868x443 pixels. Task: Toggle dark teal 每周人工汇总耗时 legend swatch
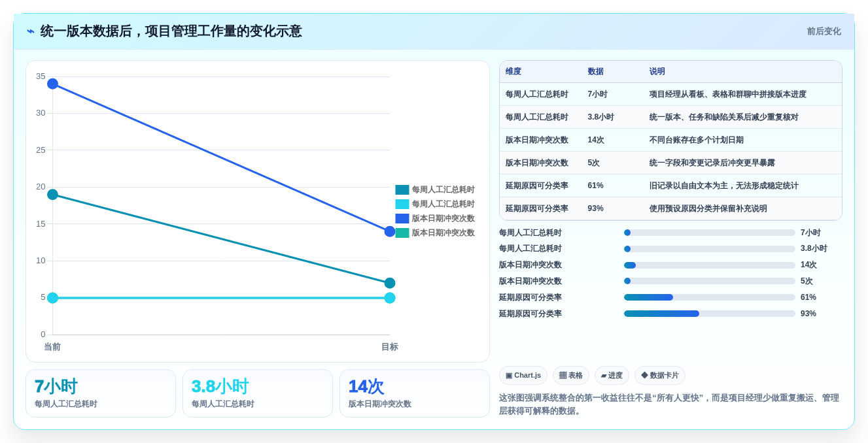coord(402,189)
